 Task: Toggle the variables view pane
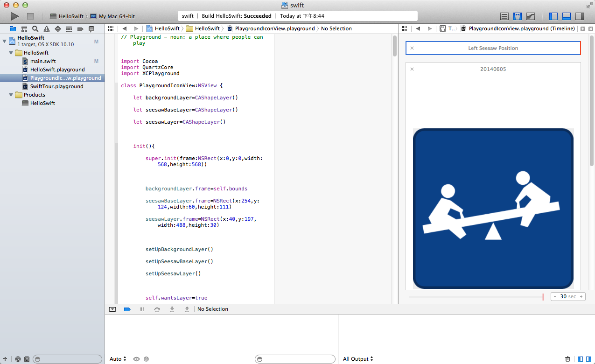[581, 359]
